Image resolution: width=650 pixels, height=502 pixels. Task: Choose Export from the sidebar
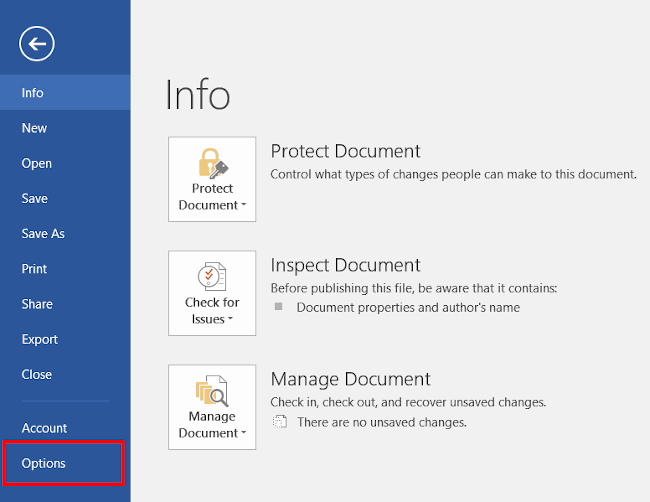39,339
